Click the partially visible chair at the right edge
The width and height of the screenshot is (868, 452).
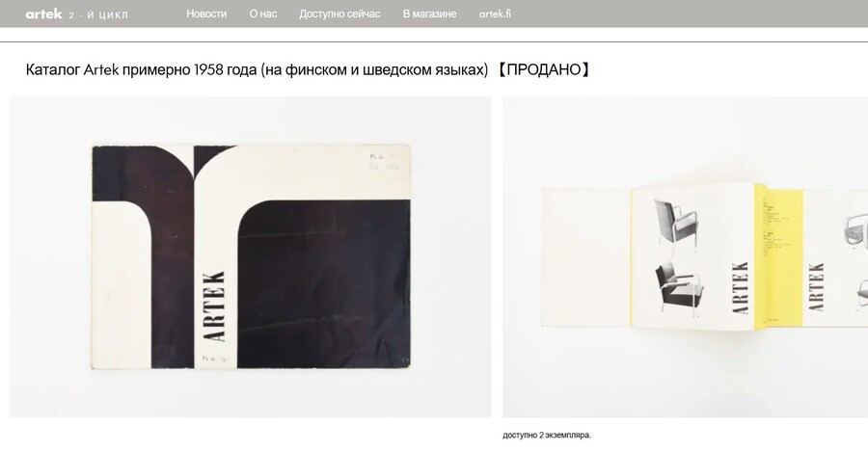click(x=856, y=228)
